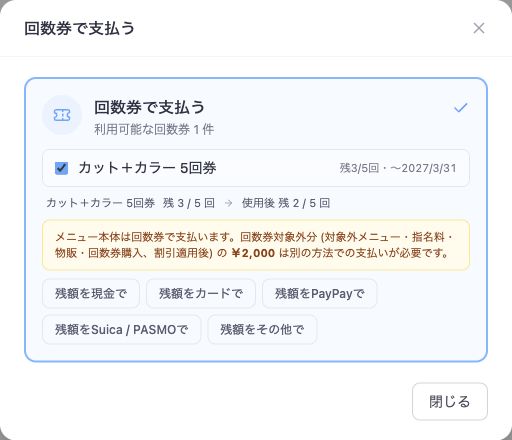Click the bold ¥2,000 amount
Image resolution: width=512 pixels, height=440 pixels.
pos(253,253)
